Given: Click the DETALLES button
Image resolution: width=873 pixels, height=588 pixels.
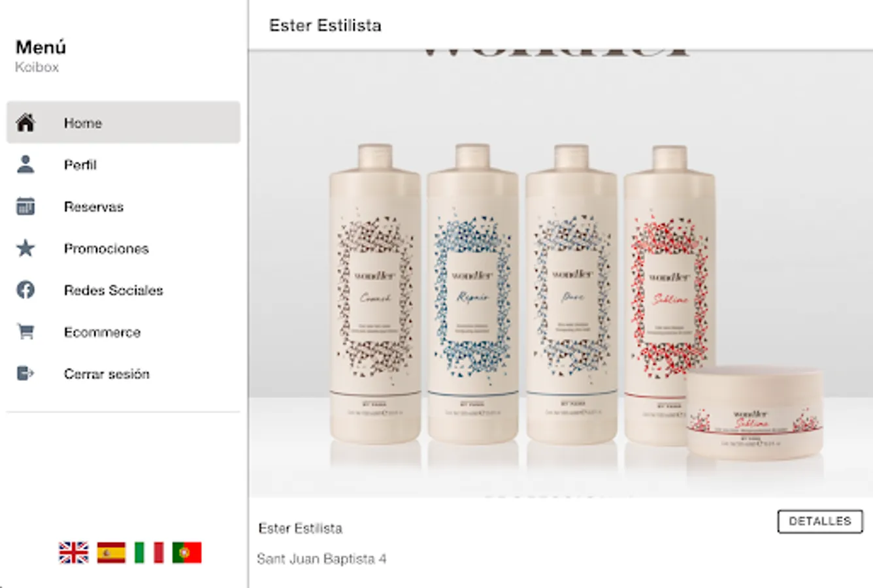Looking at the screenshot, I should point(820,521).
